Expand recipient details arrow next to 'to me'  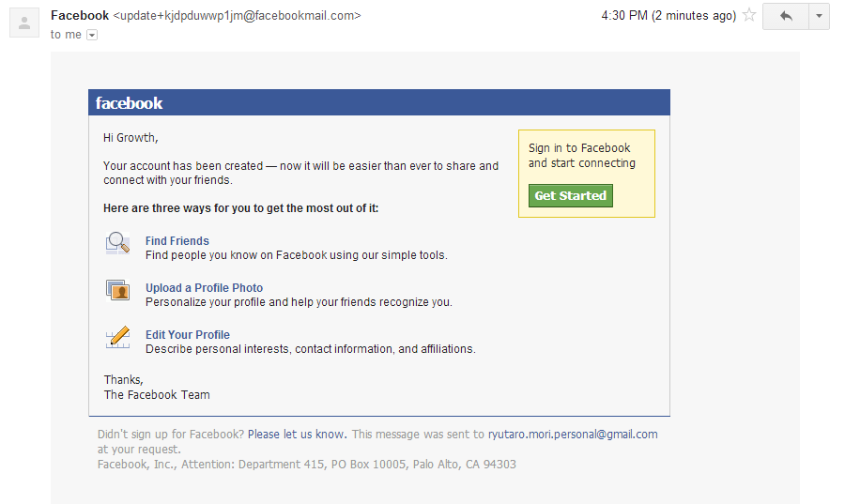(92, 35)
